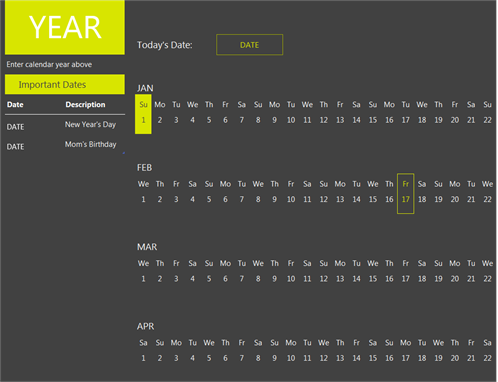This screenshot has height=382, width=498.
Task: Click March day 22
Action: (488, 279)
